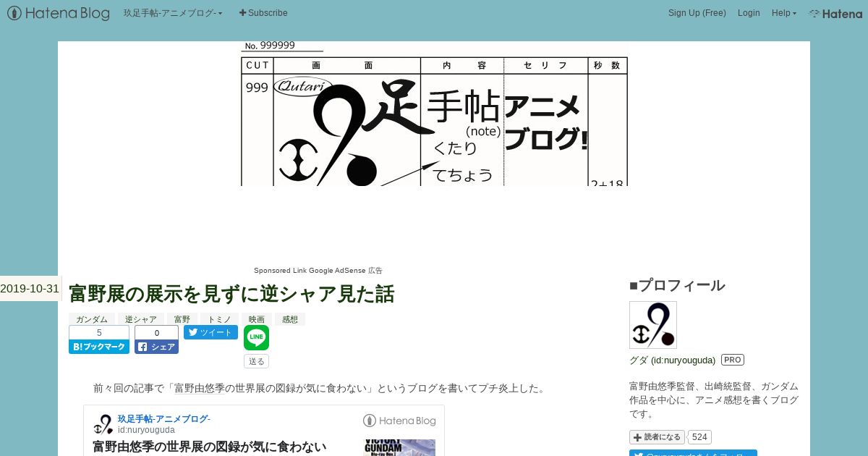Open the blog header banner image
This screenshot has height=456, width=868.
click(x=434, y=114)
